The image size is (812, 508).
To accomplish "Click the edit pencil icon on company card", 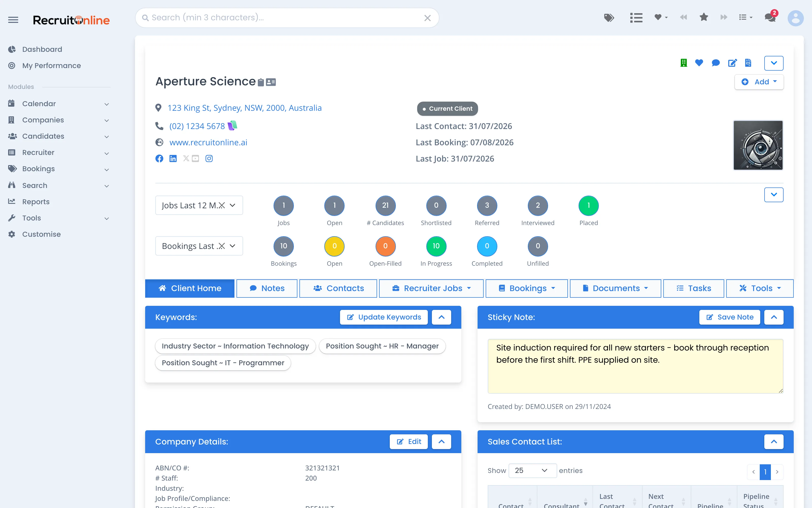I will coord(732,63).
